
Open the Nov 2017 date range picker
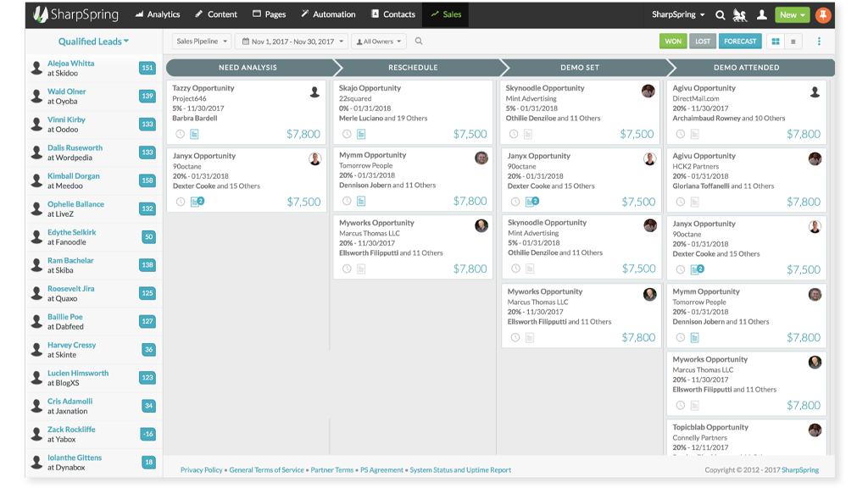coord(292,42)
